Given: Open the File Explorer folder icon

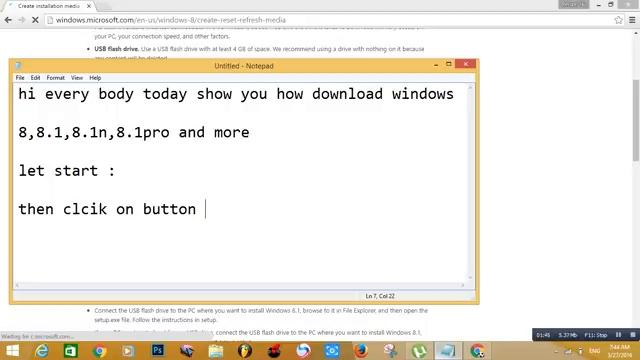Looking at the screenshot, I should (216, 351).
